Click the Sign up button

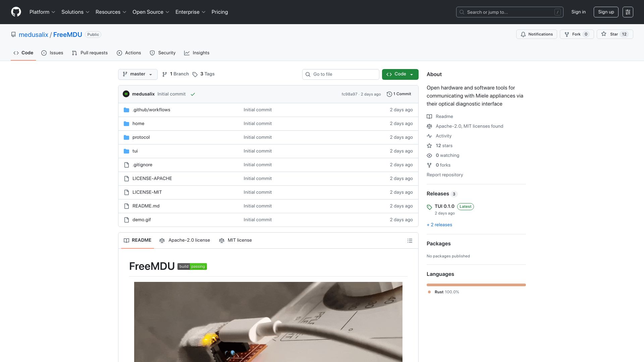[x=606, y=12]
